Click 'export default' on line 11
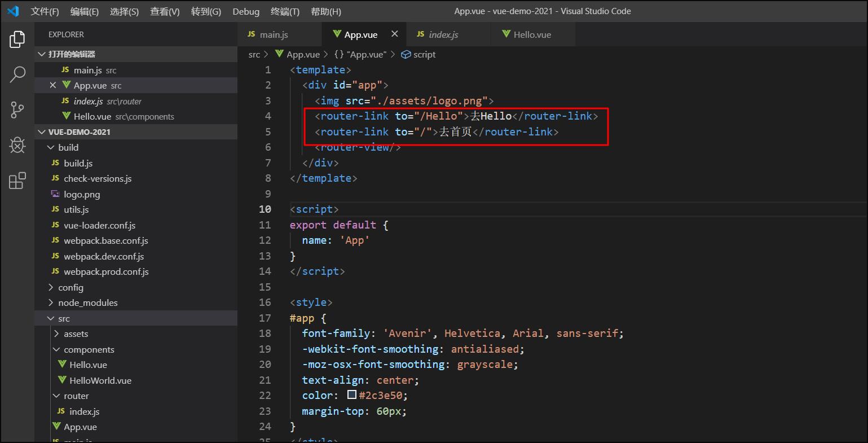 point(333,225)
